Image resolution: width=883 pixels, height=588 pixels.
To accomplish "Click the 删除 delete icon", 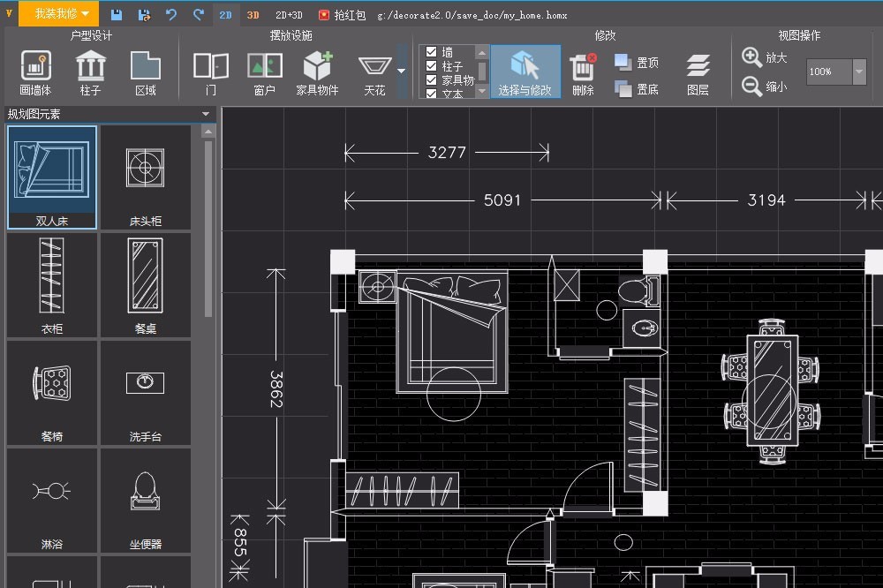I will coord(583,72).
